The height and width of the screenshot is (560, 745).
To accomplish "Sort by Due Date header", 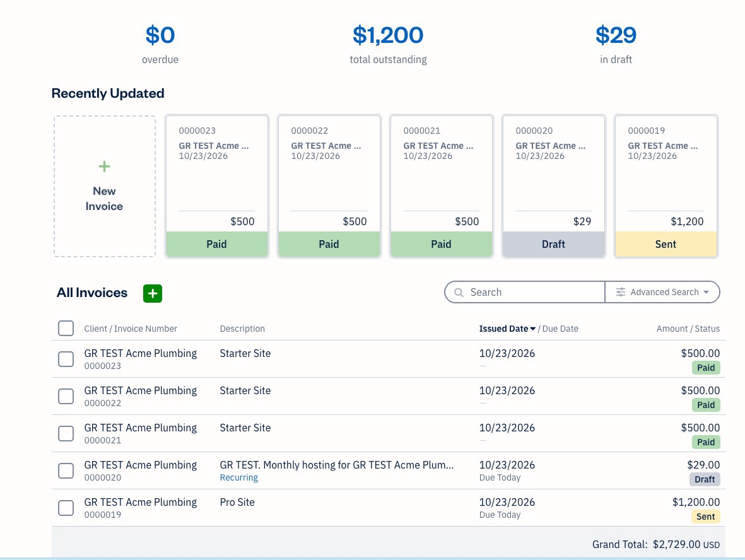I will (560, 329).
